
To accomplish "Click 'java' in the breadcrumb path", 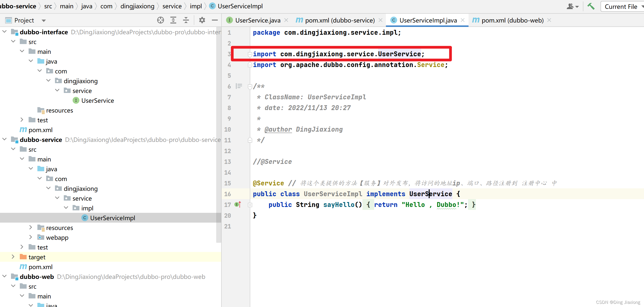I will [x=87, y=6].
